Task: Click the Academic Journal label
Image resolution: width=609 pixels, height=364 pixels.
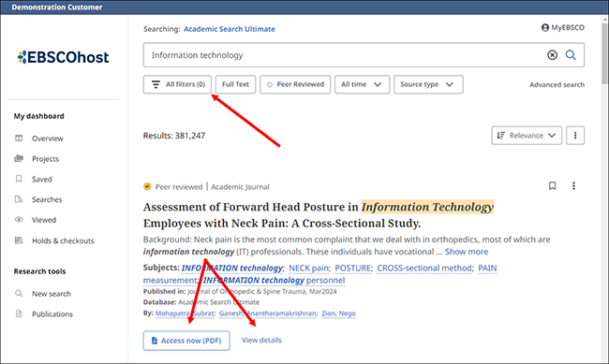Action: (x=240, y=187)
